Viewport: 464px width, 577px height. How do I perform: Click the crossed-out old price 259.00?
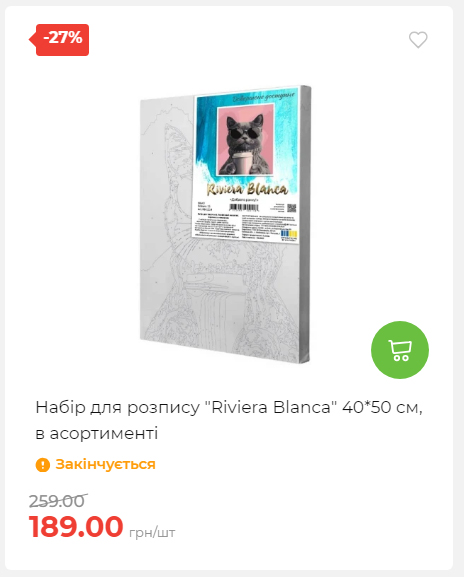pos(57,501)
